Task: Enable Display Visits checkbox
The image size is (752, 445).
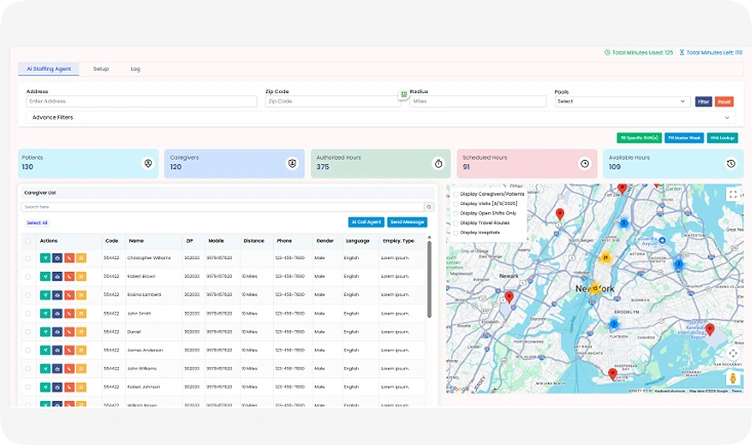Action: pyautogui.click(x=456, y=204)
